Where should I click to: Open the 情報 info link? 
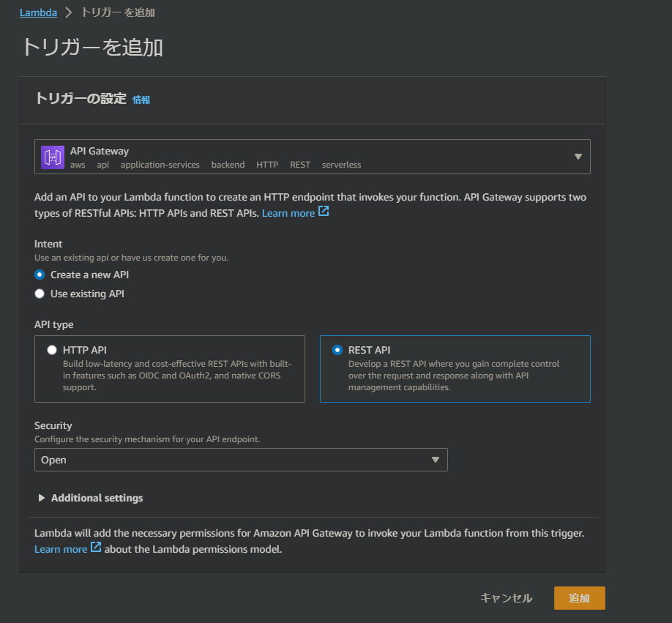141,100
